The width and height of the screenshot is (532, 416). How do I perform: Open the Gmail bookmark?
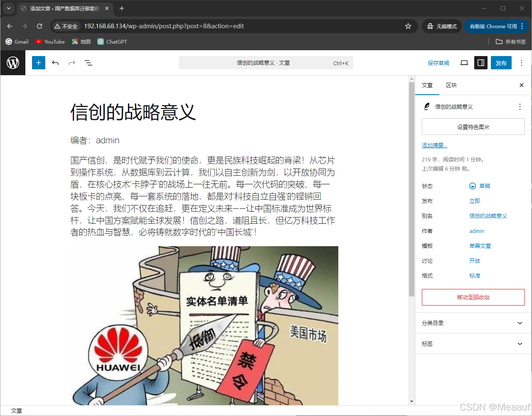click(x=17, y=42)
